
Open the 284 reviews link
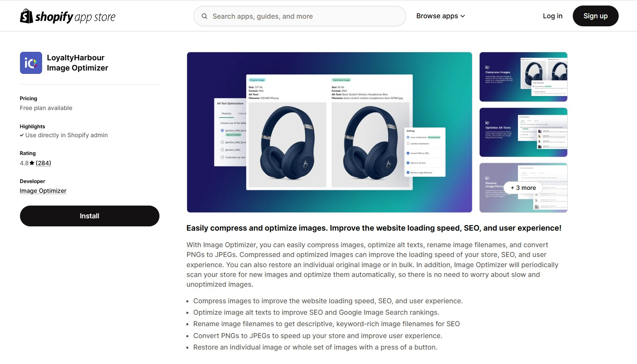pyautogui.click(x=43, y=163)
